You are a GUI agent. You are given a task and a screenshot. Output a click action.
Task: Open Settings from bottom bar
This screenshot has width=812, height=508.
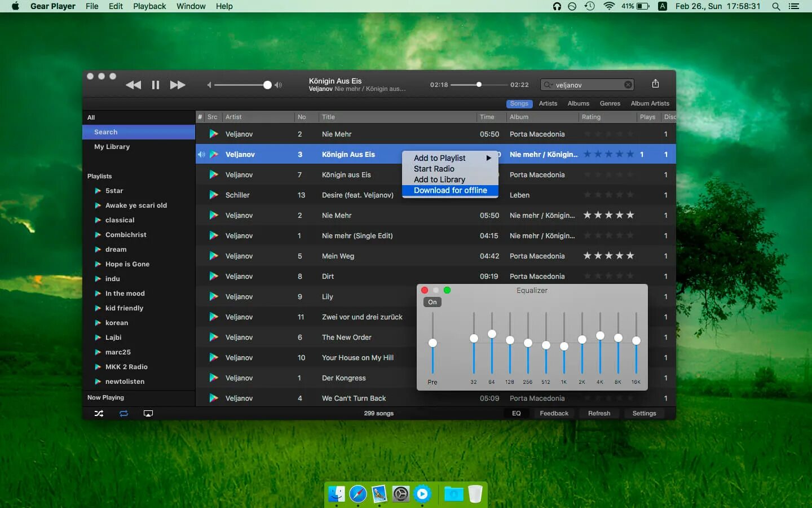(645, 413)
